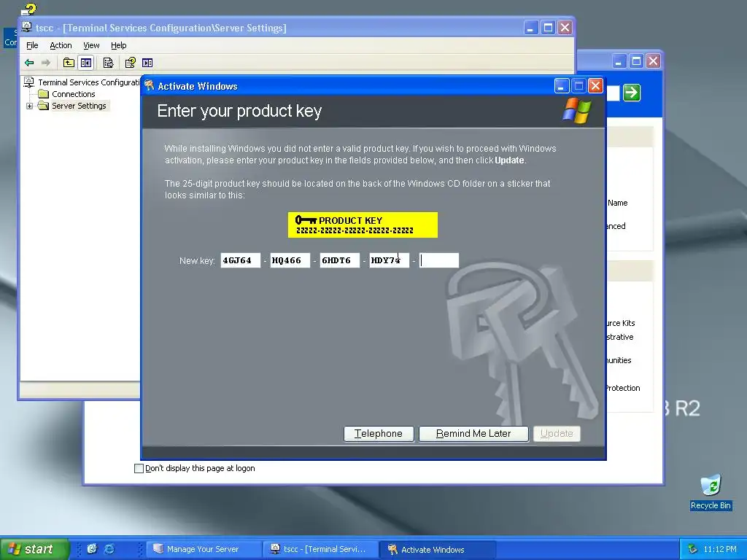747x560 pixels.
Task: Check Don't display this page at logon
Action: click(139, 469)
